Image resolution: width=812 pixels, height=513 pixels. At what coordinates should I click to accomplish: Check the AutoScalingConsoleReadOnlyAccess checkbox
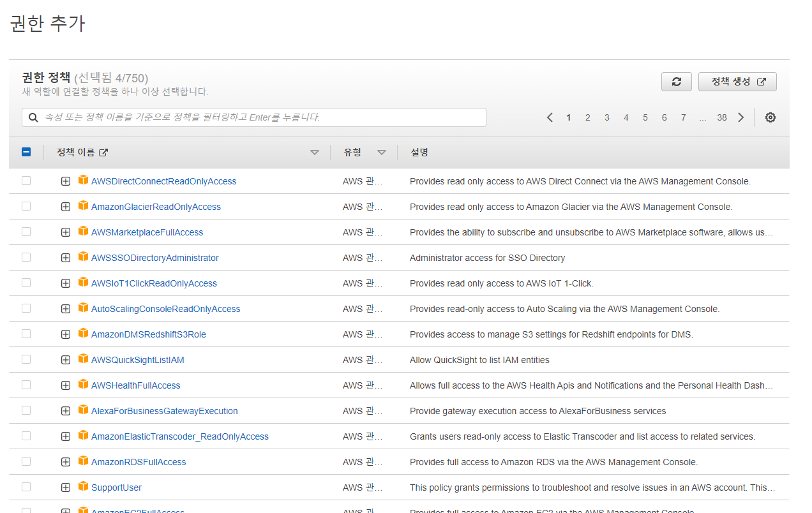coord(26,308)
